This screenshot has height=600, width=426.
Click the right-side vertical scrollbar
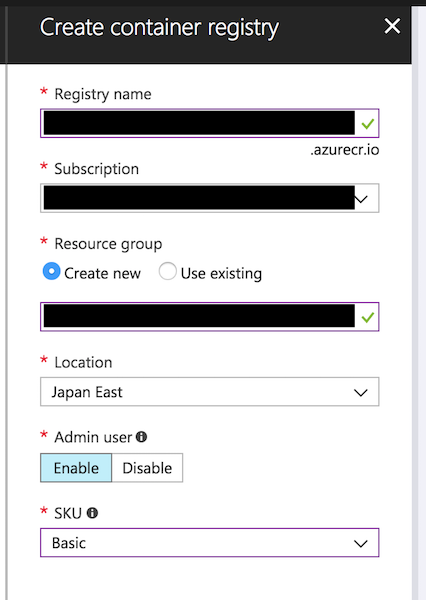[x=419, y=302]
